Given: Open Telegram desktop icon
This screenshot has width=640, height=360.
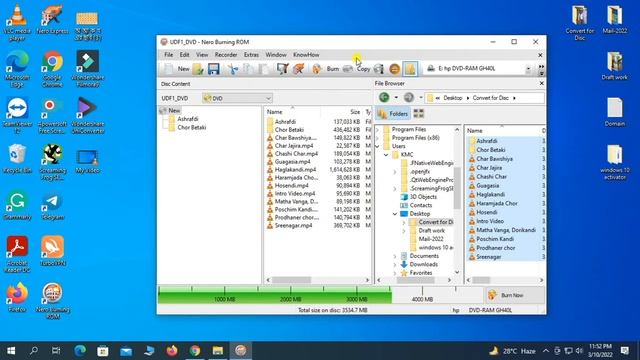Looking at the screenshot, I should pos(52,207).
